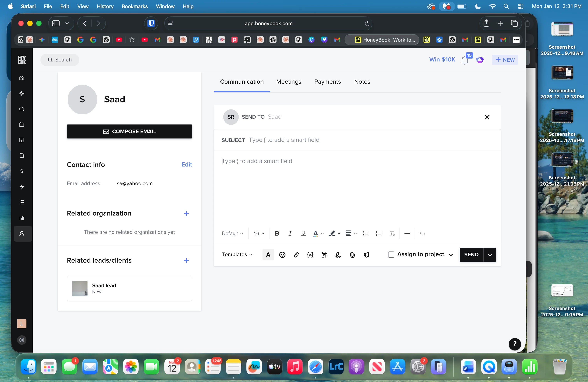Click the scheduler calendar icon in the composer
The image size is (588, 382).
(324, 254)
